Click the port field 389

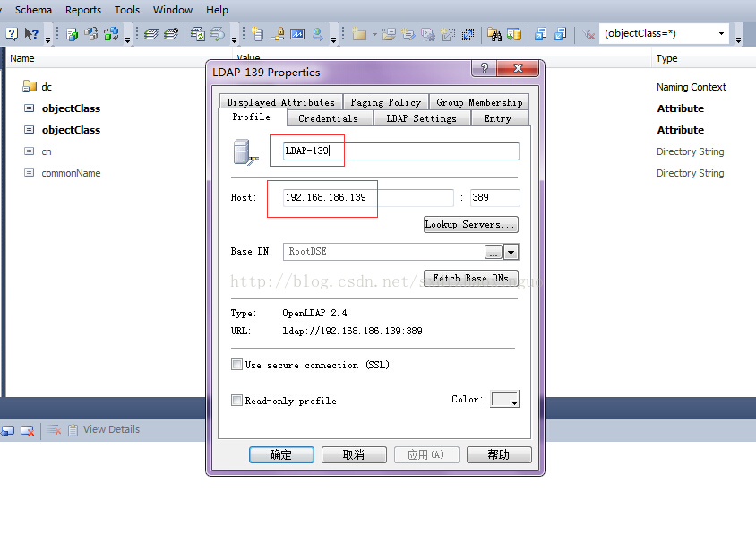coord(494,198)
